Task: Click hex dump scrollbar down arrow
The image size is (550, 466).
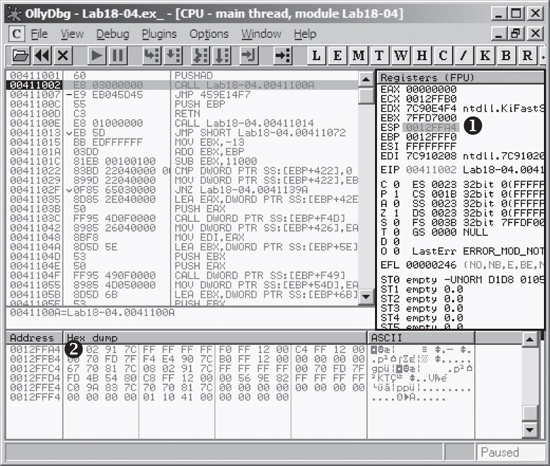Action: 529,429
